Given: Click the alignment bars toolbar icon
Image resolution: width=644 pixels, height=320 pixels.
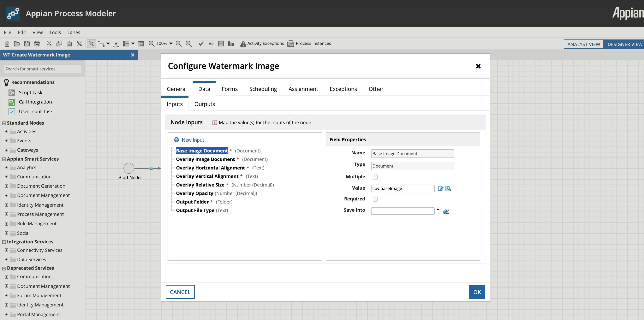Looking at the screenshot, I should [231, 44].
